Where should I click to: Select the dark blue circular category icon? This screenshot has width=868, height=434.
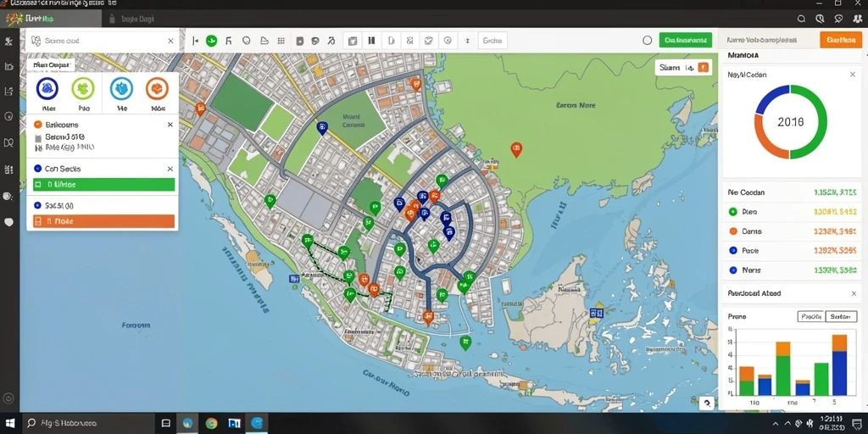[x=47, y=88]
